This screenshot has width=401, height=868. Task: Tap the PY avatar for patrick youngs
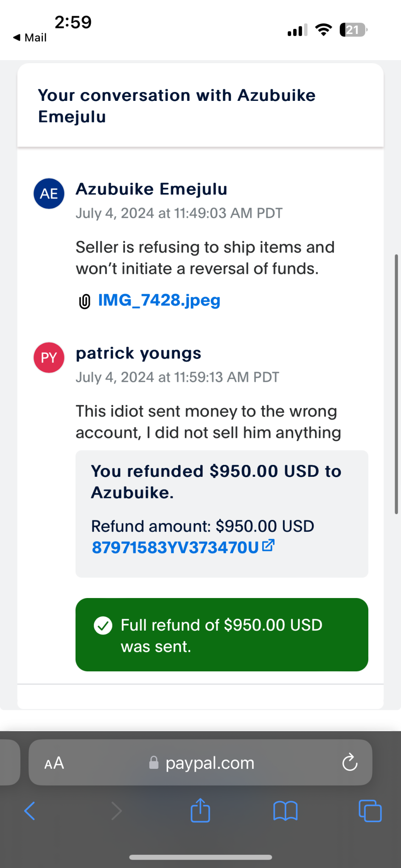(49, 358)
